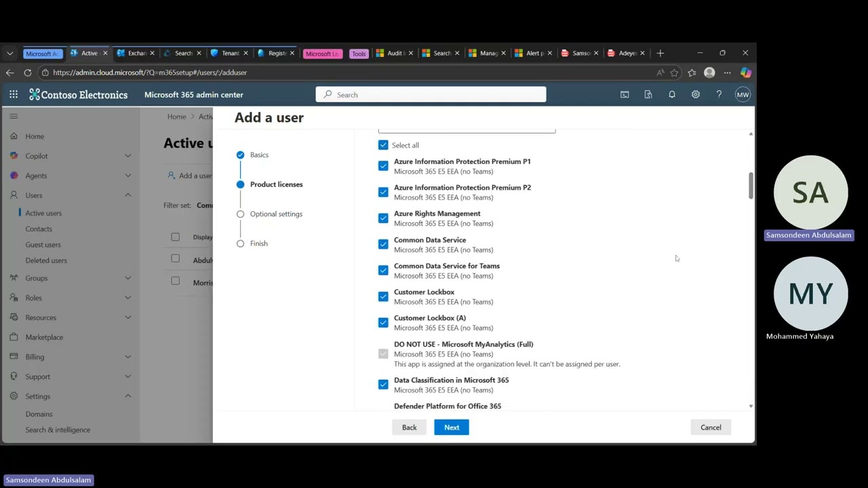Open help question mark icon
The width and height of the screenshot is (868, 488).
point(719,95)
